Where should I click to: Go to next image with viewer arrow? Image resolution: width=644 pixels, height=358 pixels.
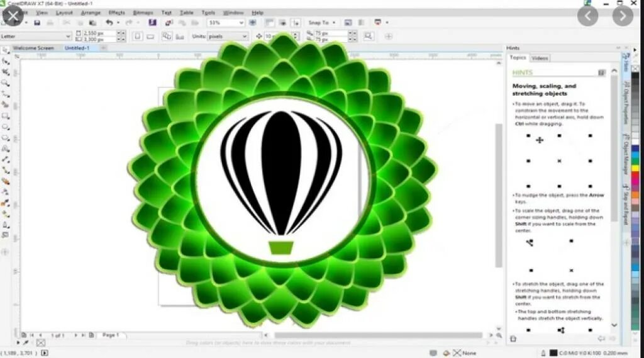[x=623, y=16]
